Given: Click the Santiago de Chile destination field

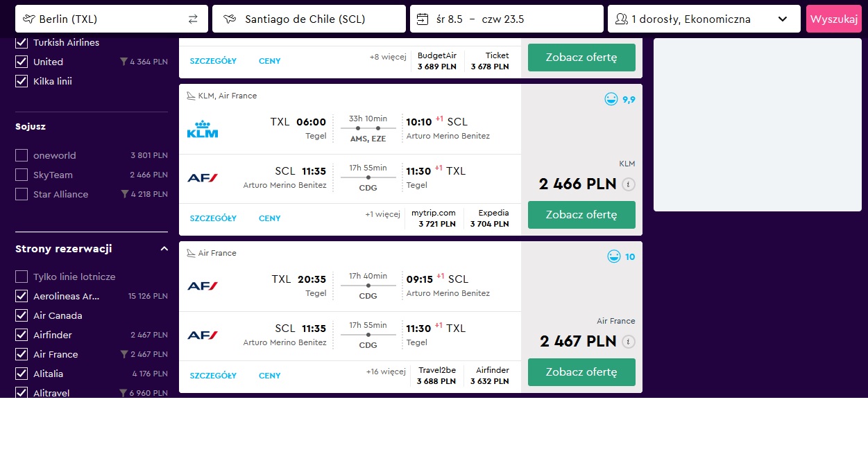Looking at the screenshot, I should (309, 19).
